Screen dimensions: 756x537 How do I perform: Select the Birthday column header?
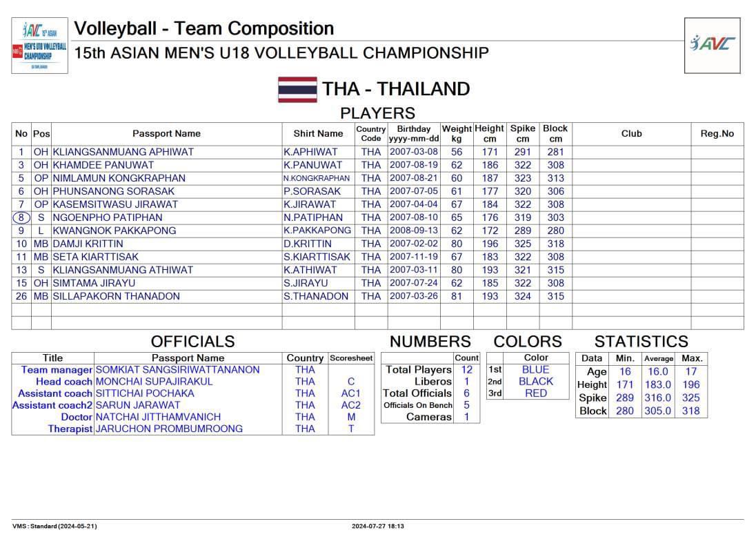point(414,133)
